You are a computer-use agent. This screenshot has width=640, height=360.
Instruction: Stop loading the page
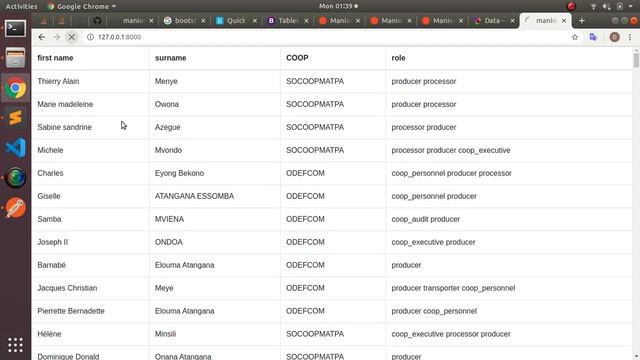(71, 37)
